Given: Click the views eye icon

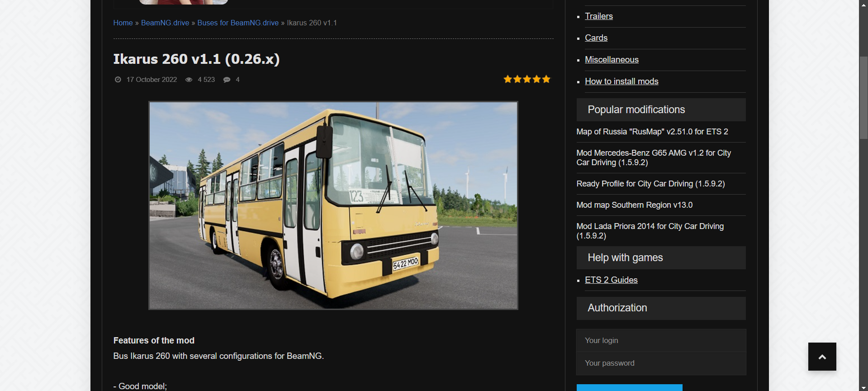Looking at the screenshot, I should coord(189,80).
